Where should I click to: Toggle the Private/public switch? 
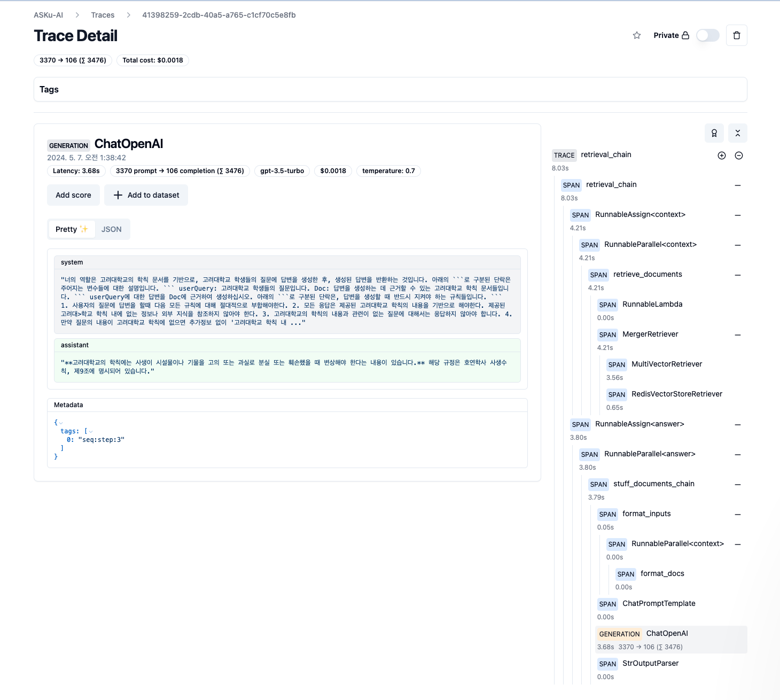coord(708,35)
